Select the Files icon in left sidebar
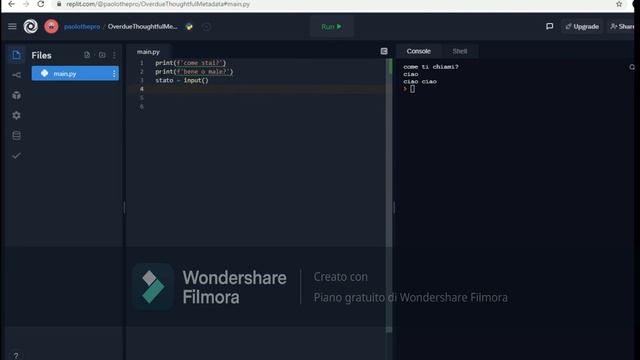The height and width of the screenshot is (360, 640). tap(16, 55)
